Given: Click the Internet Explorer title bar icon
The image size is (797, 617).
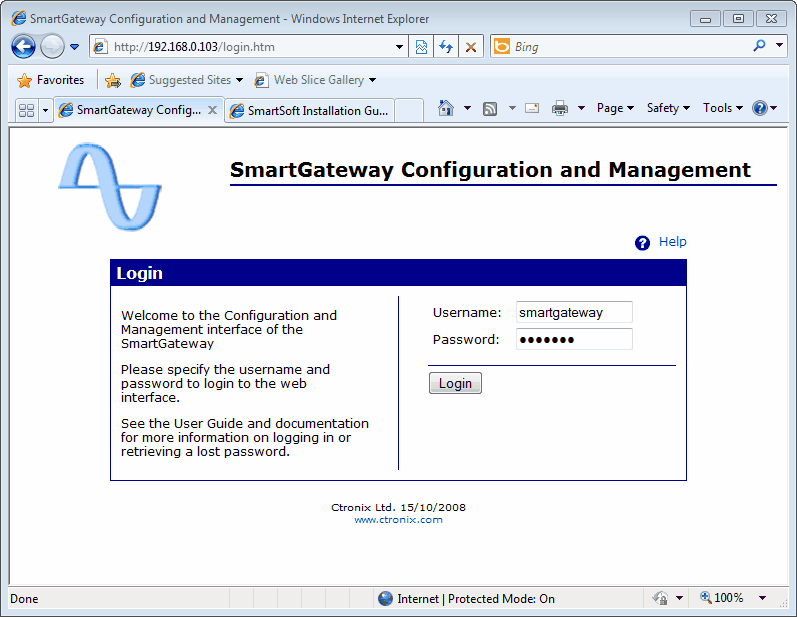Looking at the screenshot, I should coord(19,18).
